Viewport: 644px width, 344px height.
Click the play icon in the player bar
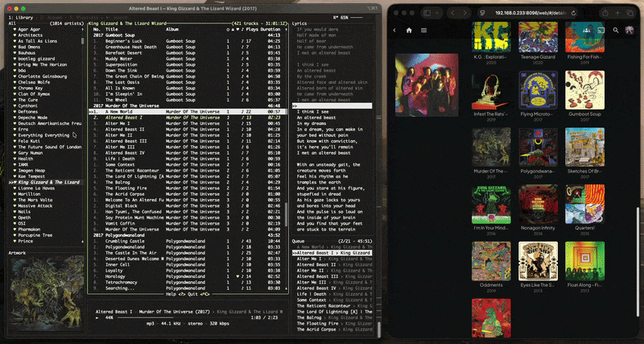click(x=97, y=317)
